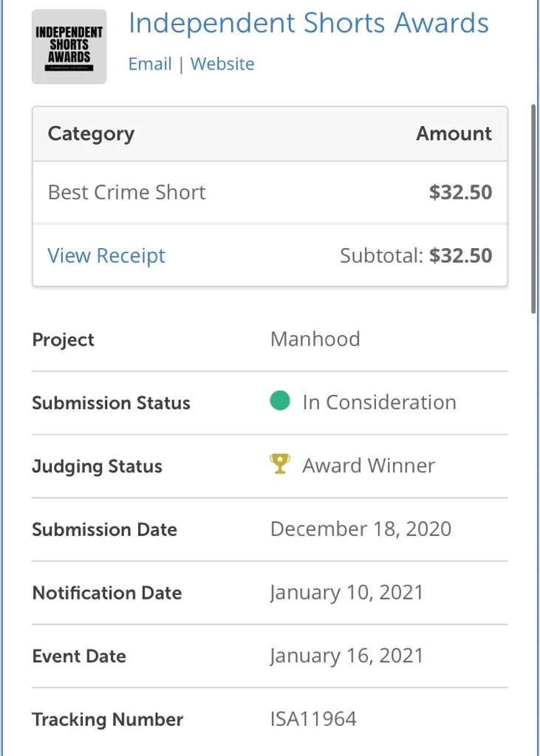This screenshot has height=756, width=540.
Task: Click the $32.50 subtotal amount
Action: tap(461, 255)
